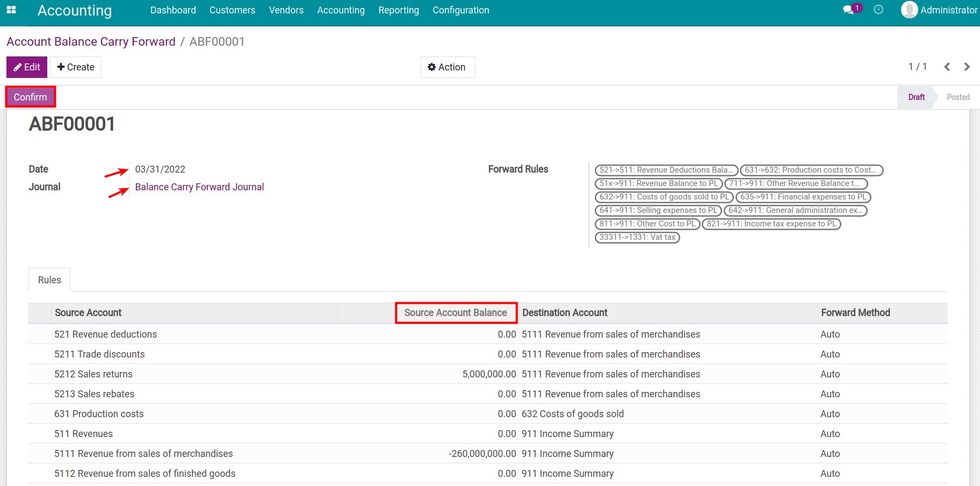The height and width of the screenshot is (486, 980).
Task: Click the Administrator user avatar
Action: [x=909, y=10]
